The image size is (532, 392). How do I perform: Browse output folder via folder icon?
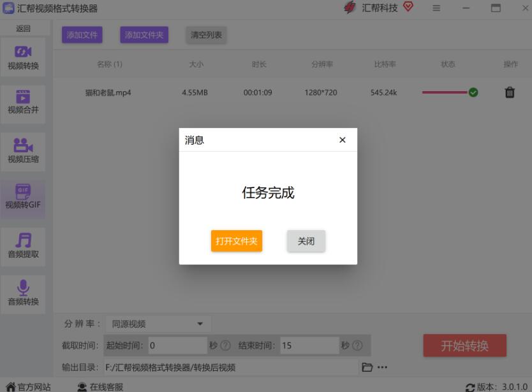coord(367,367)
